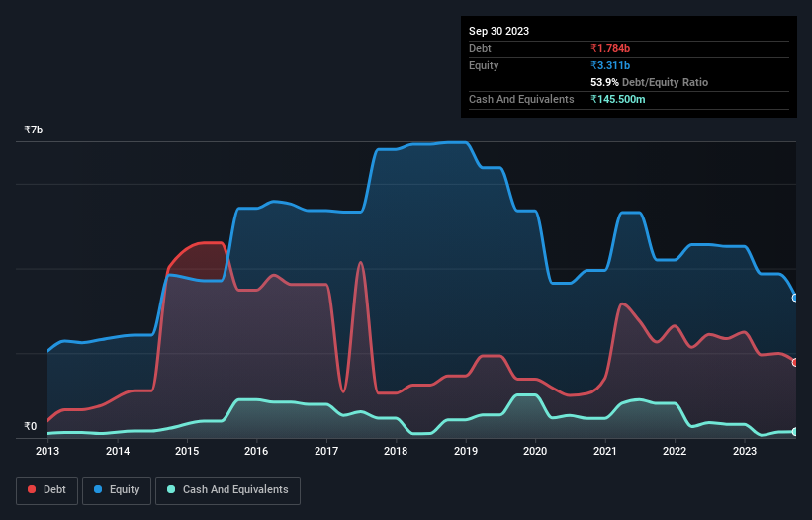This screenshot has height=520, width=812.
Task: Click the ₹0 y-axis label
Action: point(30,426)
